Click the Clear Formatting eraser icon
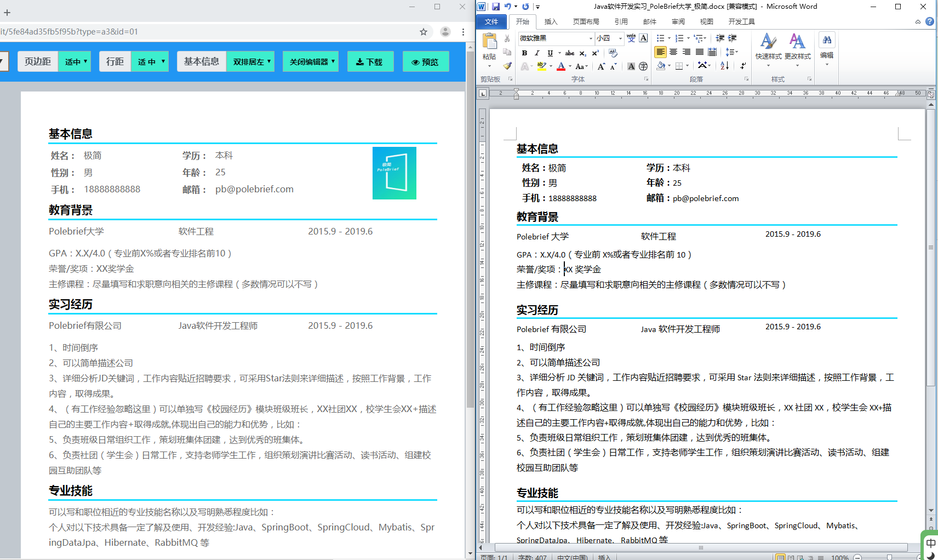 pyautogui.click(x=613, y=53)
